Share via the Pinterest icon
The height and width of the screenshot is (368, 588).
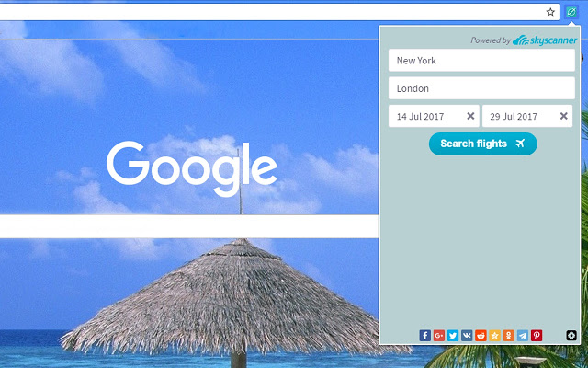tap(537, 335)
